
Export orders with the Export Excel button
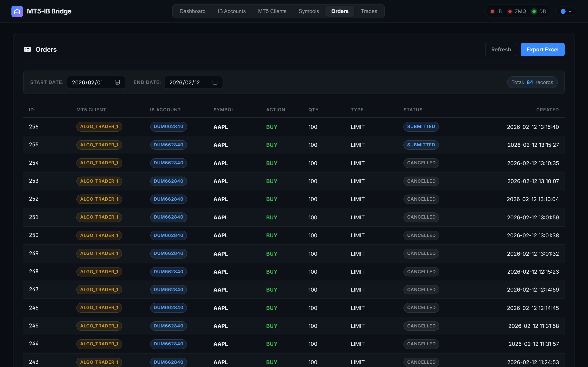click(542, 49)
